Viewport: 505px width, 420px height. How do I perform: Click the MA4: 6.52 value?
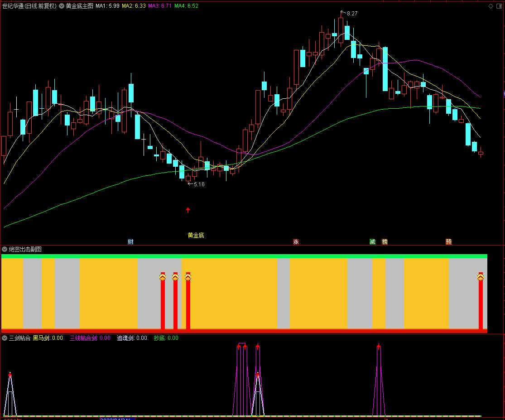[x=186, y=6]
